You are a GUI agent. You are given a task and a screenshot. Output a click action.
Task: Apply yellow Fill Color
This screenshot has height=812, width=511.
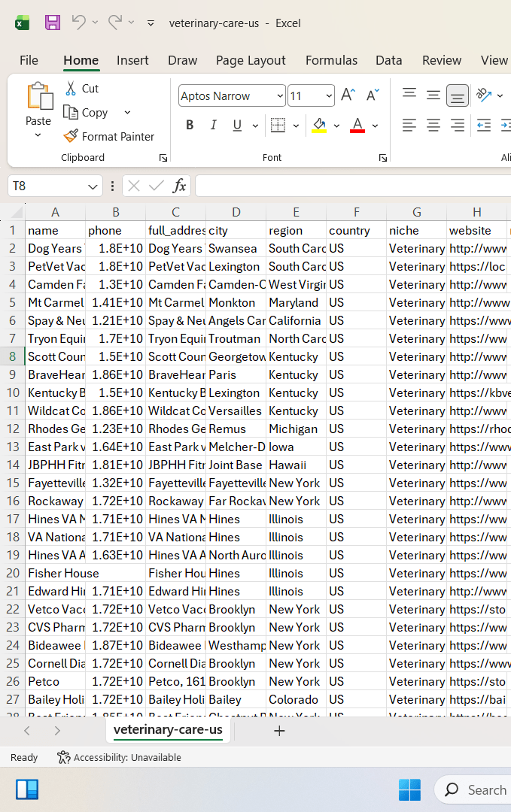tap(319, 125)
